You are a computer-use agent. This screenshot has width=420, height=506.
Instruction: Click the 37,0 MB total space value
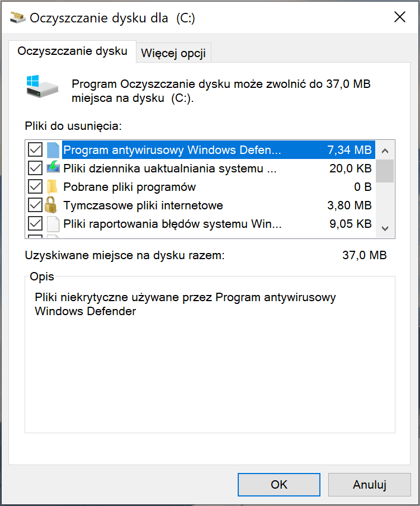pyautogui.click(x=364, y=255)
